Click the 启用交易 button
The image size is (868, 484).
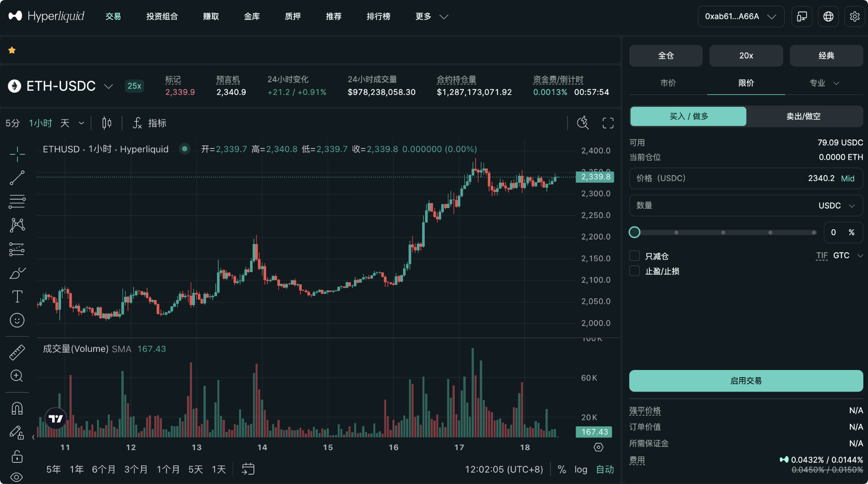pyautogui.click(x=746, y=381)
